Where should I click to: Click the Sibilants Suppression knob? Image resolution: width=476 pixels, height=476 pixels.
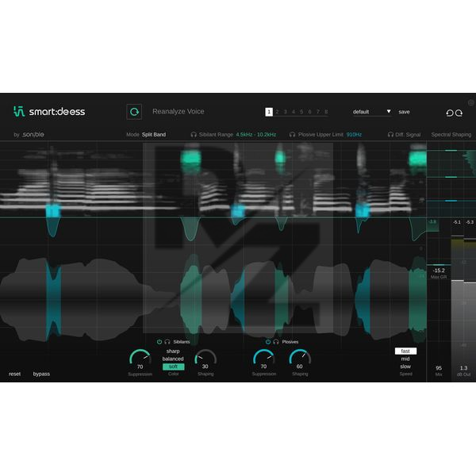pyautogui.click(x=140, y=359)
